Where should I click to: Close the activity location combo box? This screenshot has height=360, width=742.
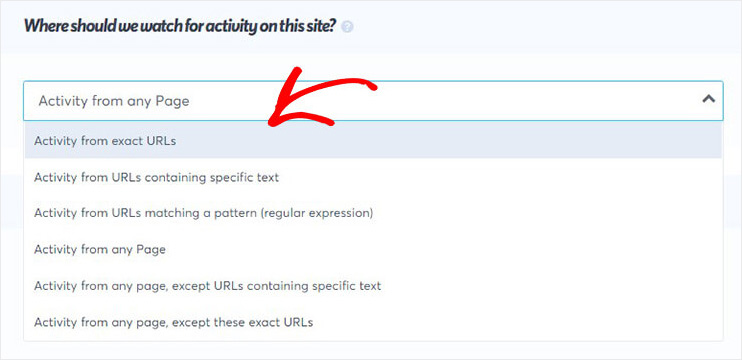(708, 99)
